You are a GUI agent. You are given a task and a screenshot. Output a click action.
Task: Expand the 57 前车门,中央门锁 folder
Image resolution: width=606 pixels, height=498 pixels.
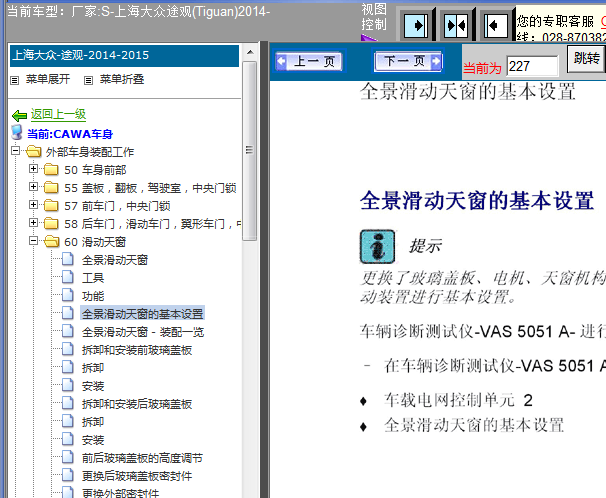tap(34, 204)
